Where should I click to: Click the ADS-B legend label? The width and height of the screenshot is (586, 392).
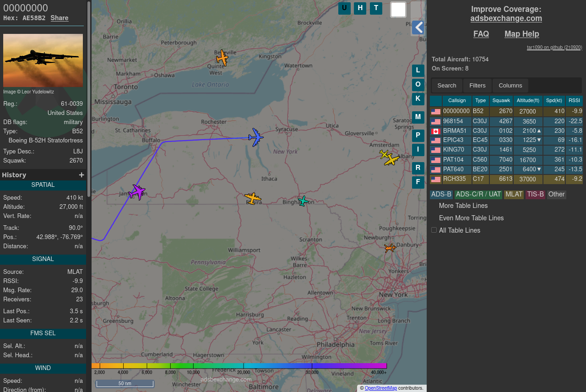click(442, 195)
